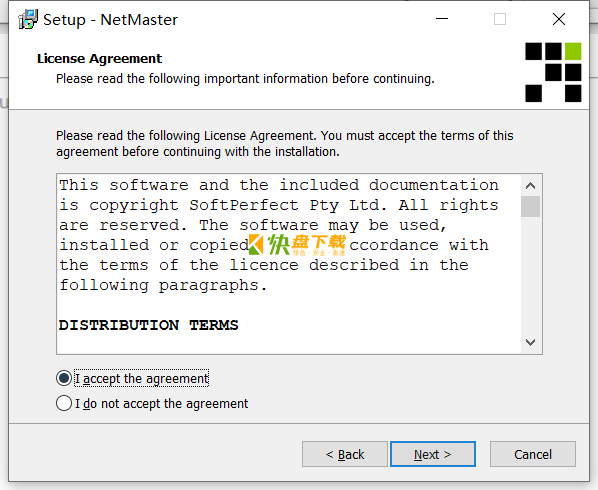Screen dimensions: 598x490
Task: Click the setup installer icon in title bar
Action: click(x=28, y=19)
